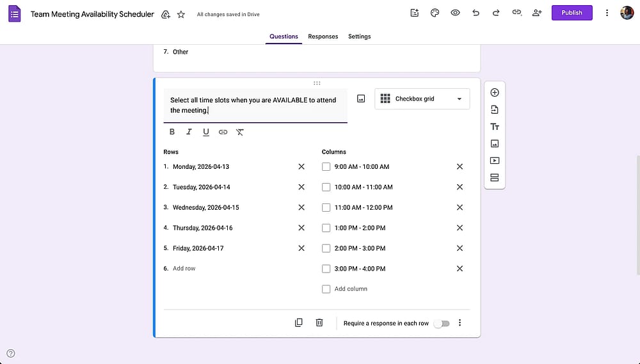The height and width of the screenshot is (364, 640).
Task: Import questions from side toolbar
Action: tap(495, 110)
